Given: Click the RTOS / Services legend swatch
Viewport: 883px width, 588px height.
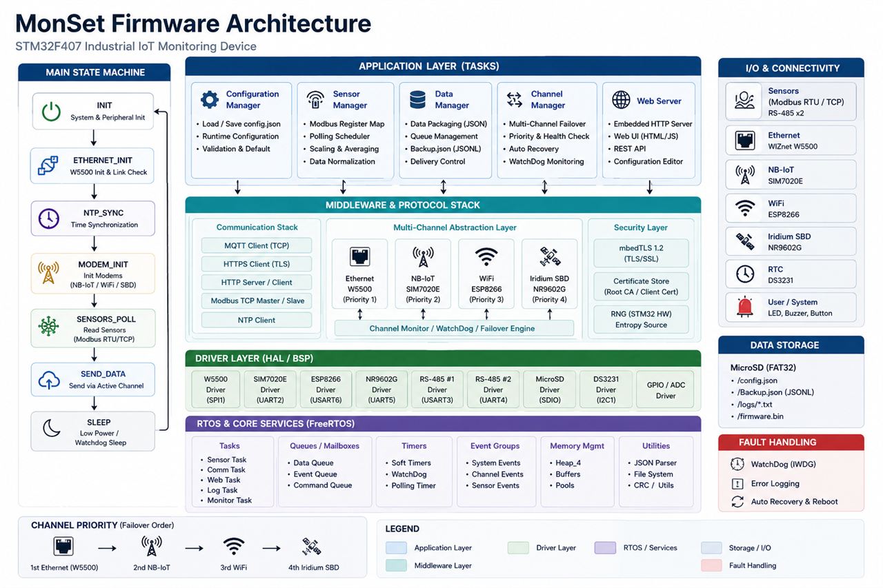Looking at the screenshot, I should click(605, 548).
